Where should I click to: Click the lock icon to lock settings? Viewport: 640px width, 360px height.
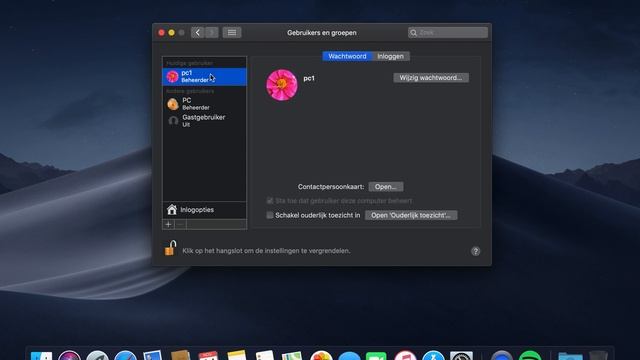tap(170, 248)
